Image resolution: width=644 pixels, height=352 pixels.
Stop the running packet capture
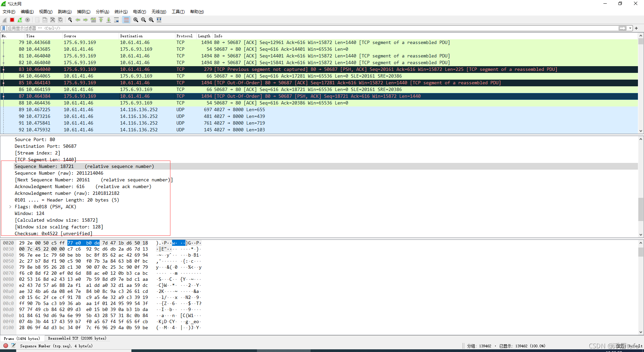(12, 20)
